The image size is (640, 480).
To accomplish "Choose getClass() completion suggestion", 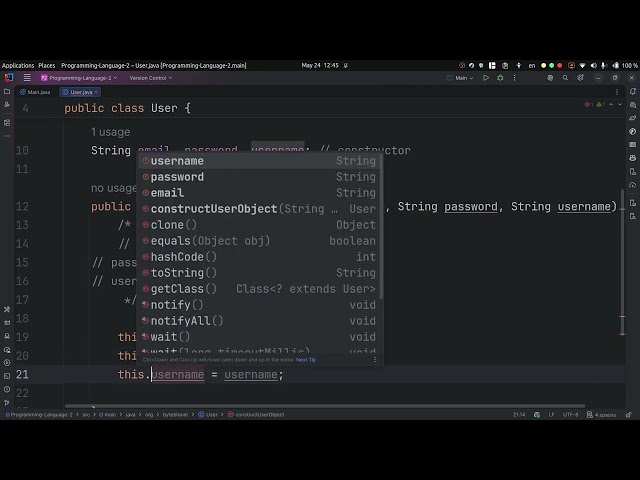I will 259,289.
